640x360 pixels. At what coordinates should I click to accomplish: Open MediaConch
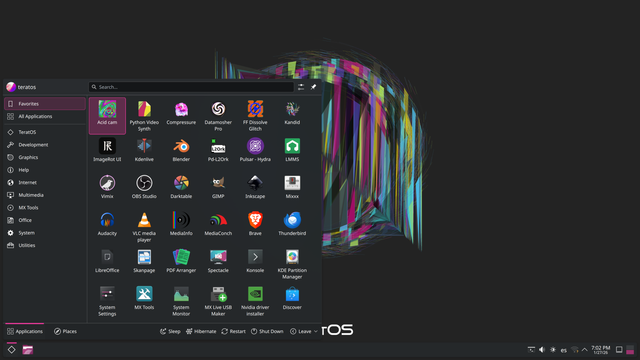tap(218, 227)
